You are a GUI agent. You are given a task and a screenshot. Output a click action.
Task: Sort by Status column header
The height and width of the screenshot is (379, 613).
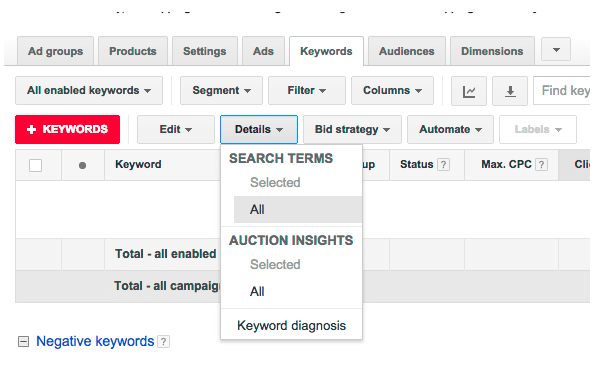click(417, 164)
